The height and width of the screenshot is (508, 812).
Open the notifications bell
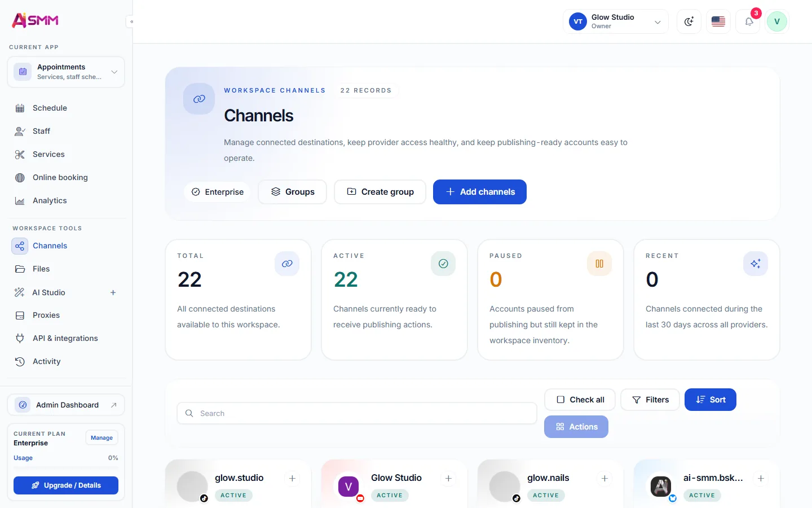(x=748, y=21)
